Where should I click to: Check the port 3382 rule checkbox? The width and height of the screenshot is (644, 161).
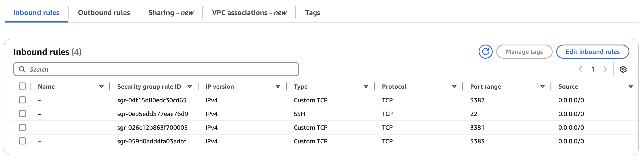[22, 100]
